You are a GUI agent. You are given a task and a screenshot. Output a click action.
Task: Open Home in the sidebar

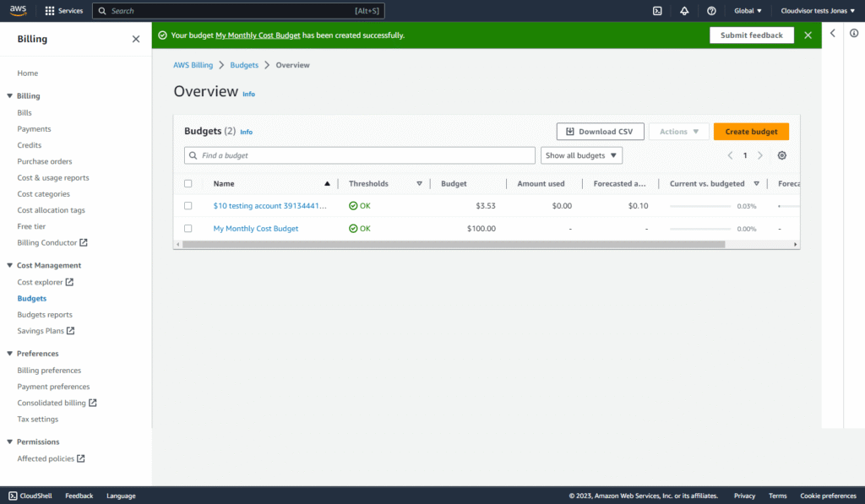pyautogui.click(x=28, y=73)
